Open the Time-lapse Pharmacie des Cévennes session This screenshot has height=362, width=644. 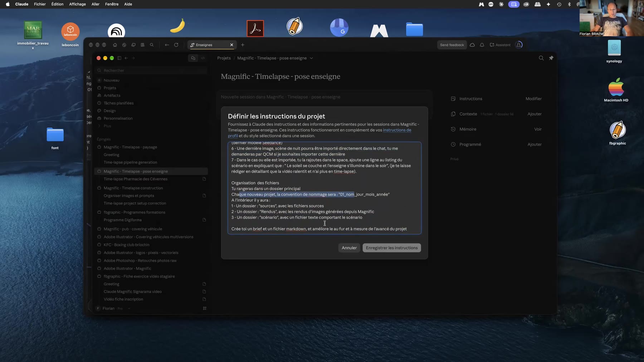[x=136, y=179]
